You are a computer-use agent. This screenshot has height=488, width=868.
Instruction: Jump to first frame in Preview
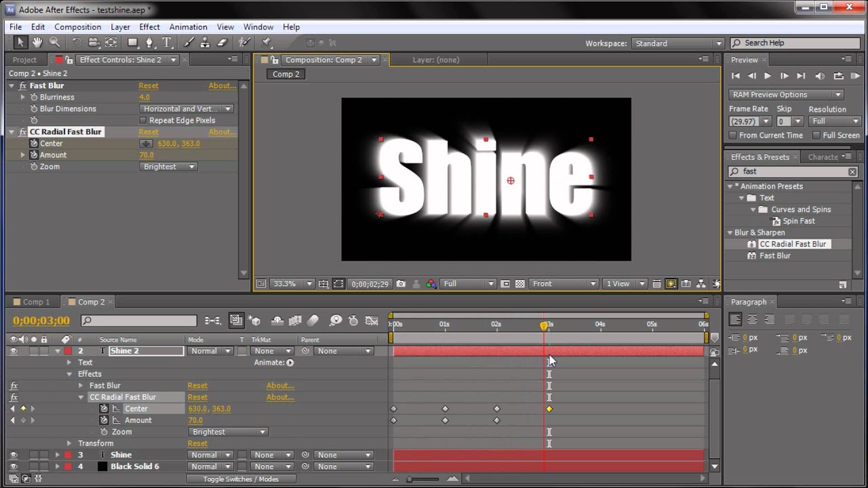[736, 76]
